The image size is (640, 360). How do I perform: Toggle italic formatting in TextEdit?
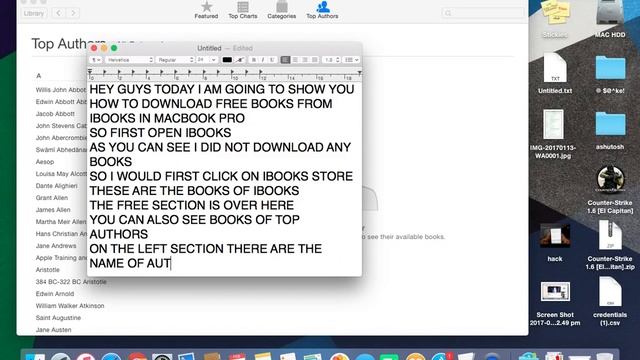click(262, 60)
